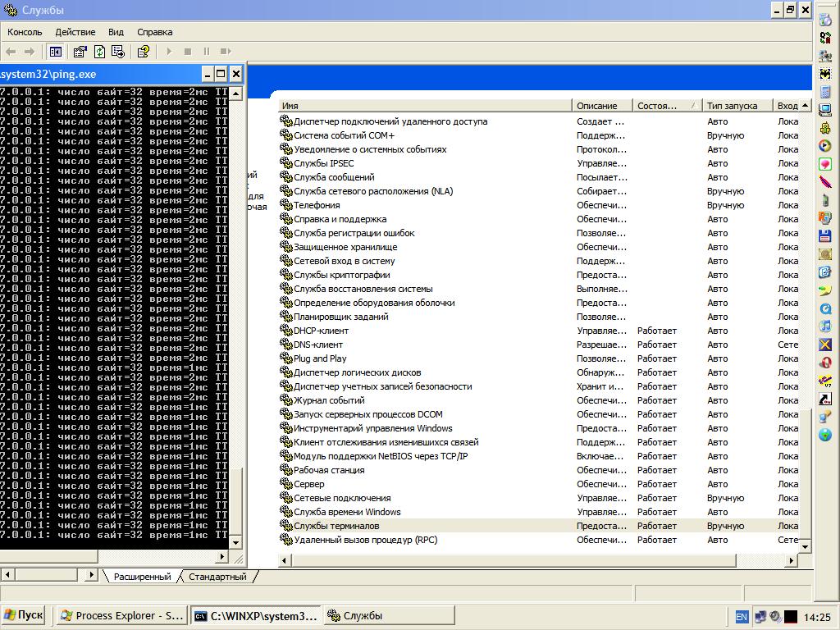The image size is (840, 630).
Task: Select the DNS-клиент service
Action: (539, 345)
